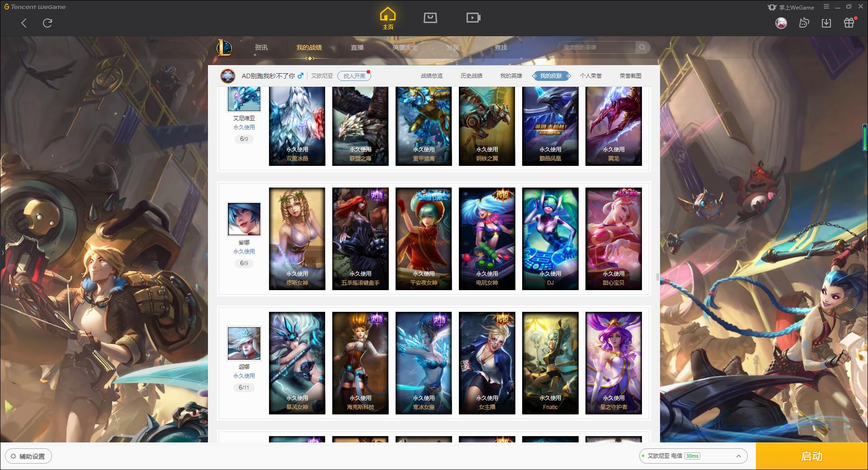Switch to 我的英雄 sub-tab
The image size is (868, 470).
(x=511, y=76)
